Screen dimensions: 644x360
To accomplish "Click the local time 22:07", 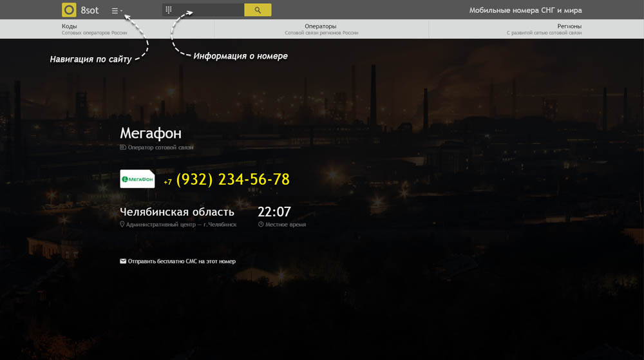I will point(274,212).
